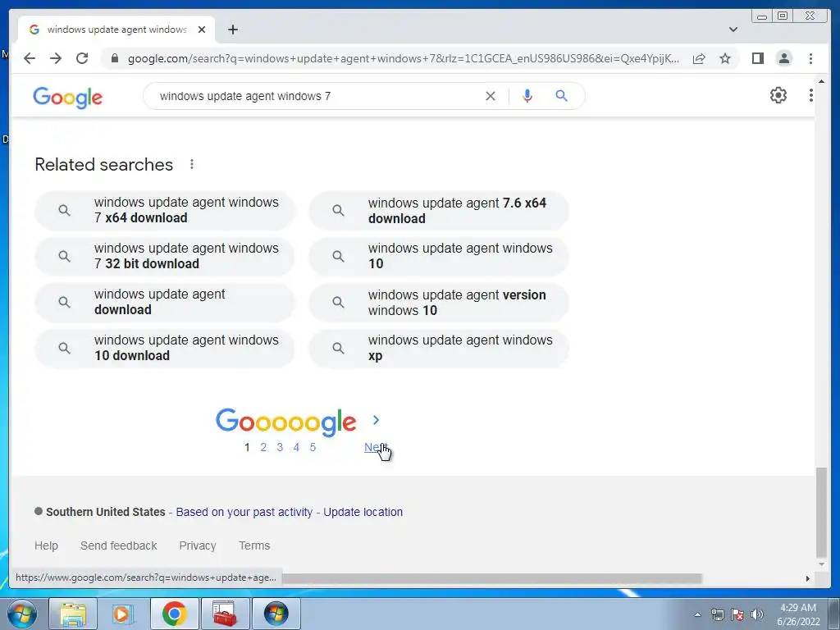Submit search with the magnifier icon
Viewport: 840px width, 630px height.
click(561, 96)
